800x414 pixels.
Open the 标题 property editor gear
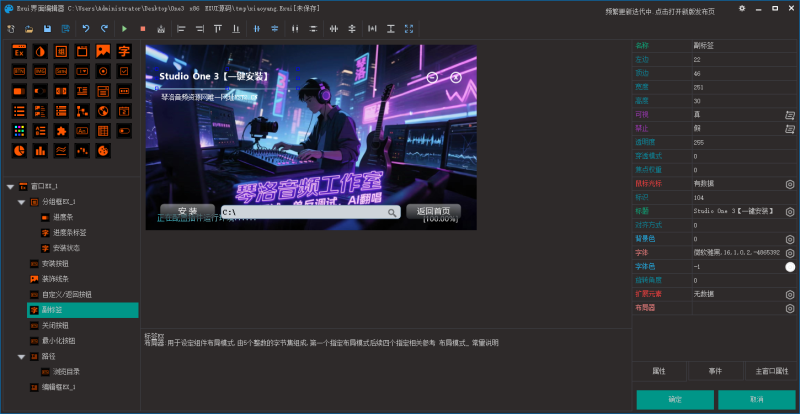790,211
